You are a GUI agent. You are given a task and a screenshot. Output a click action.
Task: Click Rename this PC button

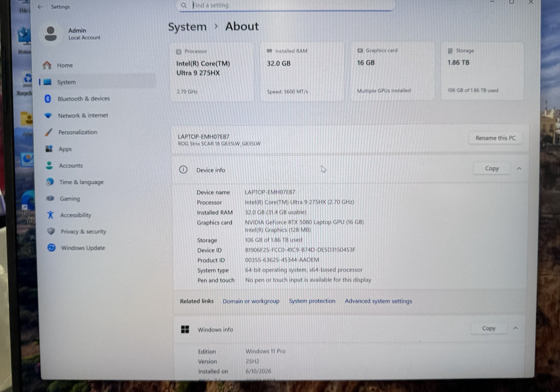click(x=495, y=138)
